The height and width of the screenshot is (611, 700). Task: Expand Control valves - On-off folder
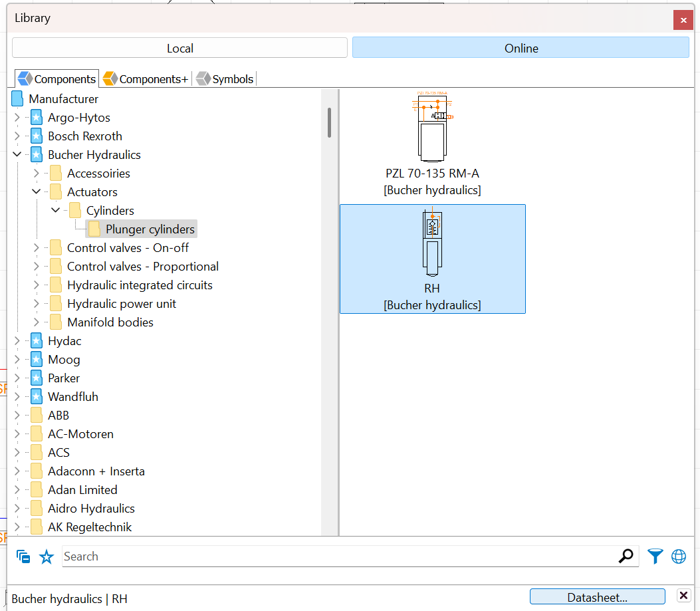point(37,248)
